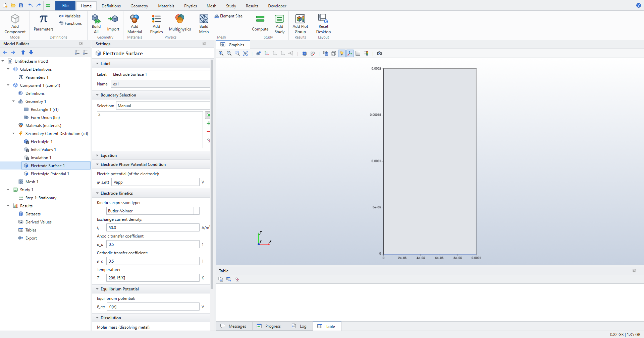Click the Select All icon in Graphics toolbar
644x338 pixels.
304,53
